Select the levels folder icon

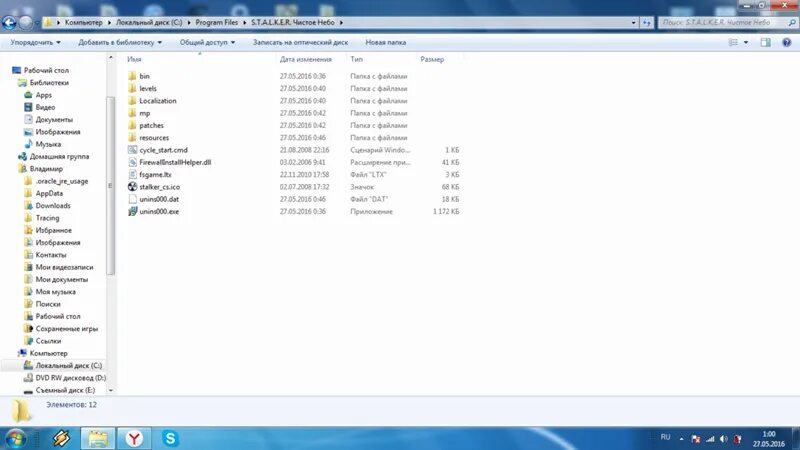click(x=132, y=88)
